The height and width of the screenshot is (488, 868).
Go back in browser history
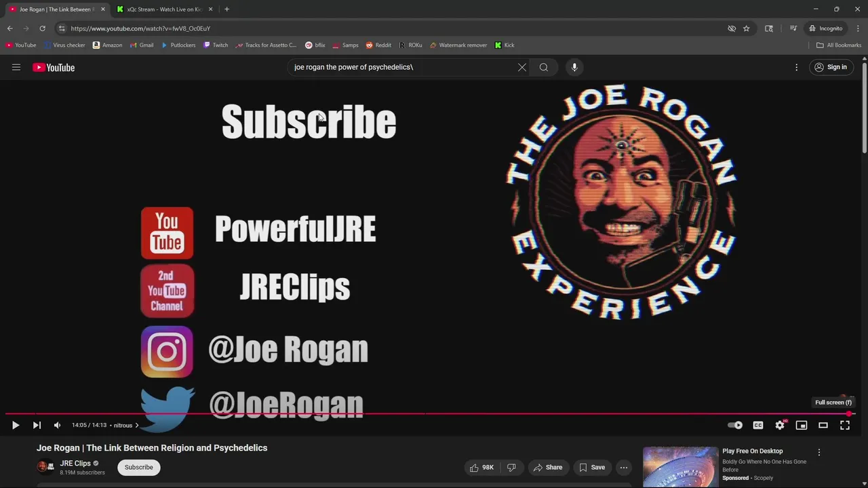[x=9, y=28]
